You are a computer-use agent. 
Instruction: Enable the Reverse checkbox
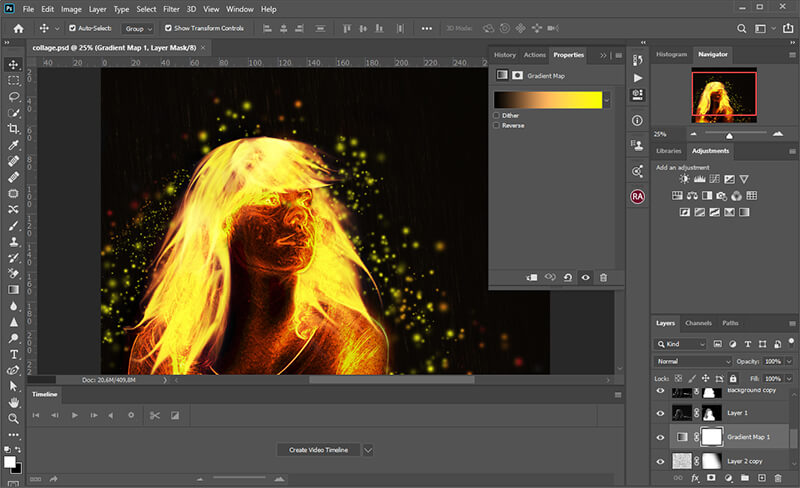tap(498, 126)
